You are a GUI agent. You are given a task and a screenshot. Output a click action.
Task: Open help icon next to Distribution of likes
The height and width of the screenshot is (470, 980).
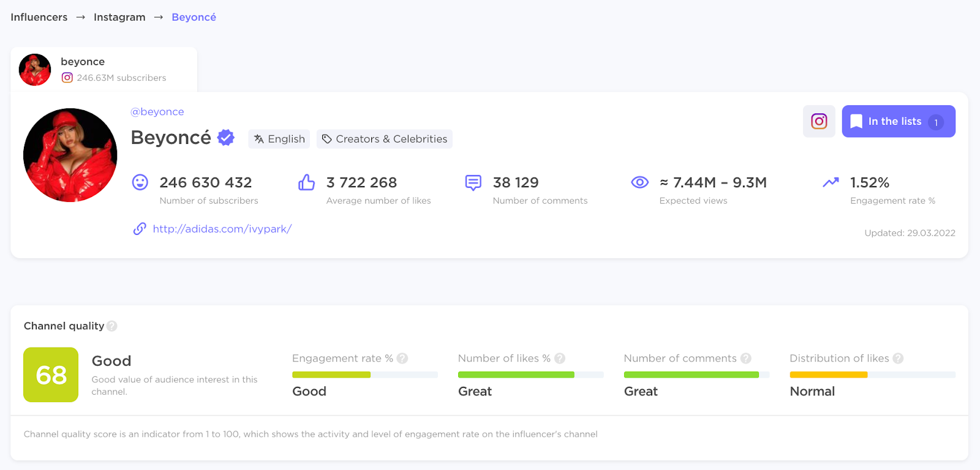coord(898,359)
